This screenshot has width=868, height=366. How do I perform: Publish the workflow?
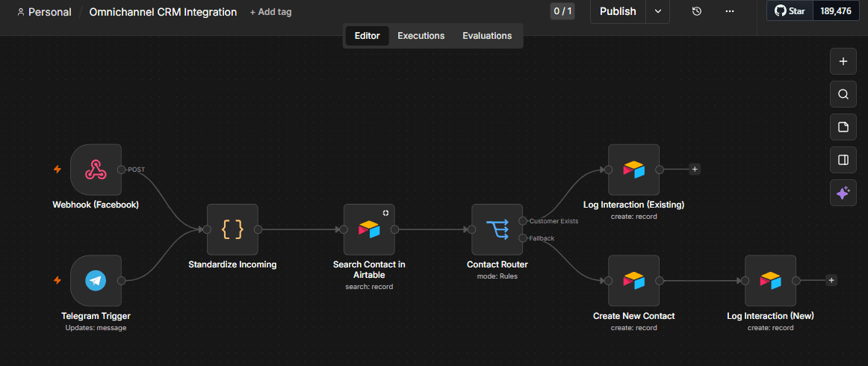tap(618, 12)
